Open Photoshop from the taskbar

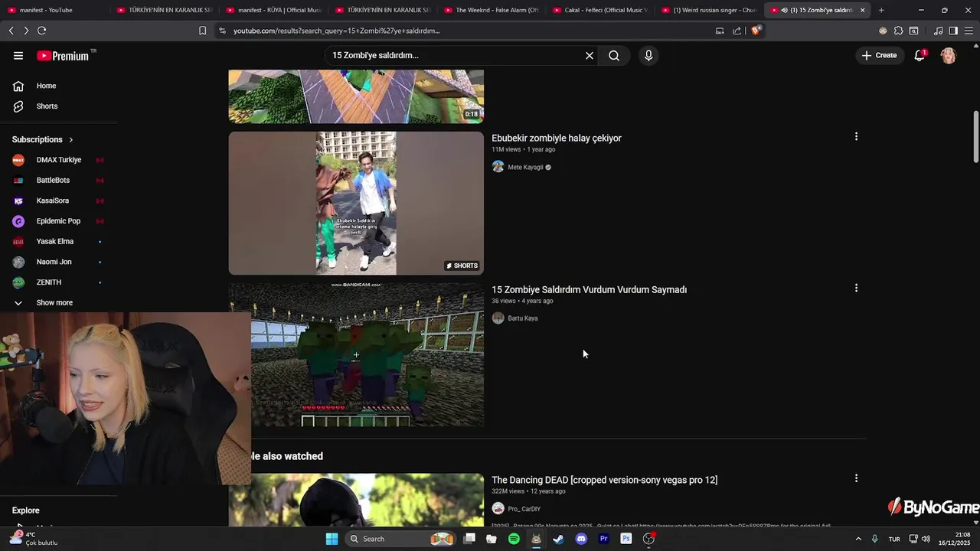[626, 539]
